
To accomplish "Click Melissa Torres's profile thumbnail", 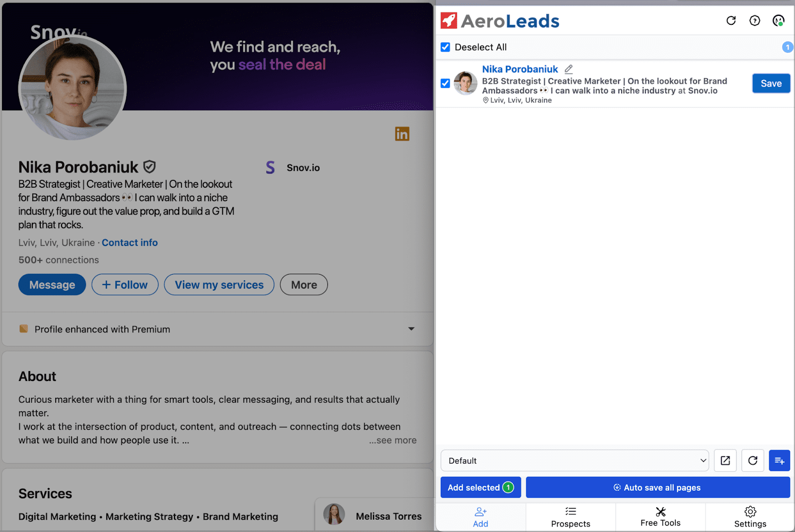I will [334, 515].
